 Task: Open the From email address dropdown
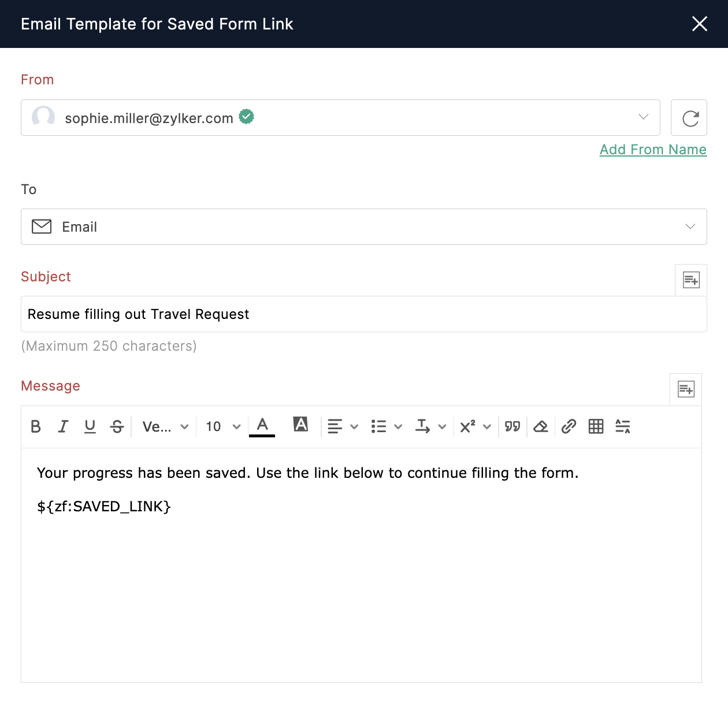click(340, 118)
